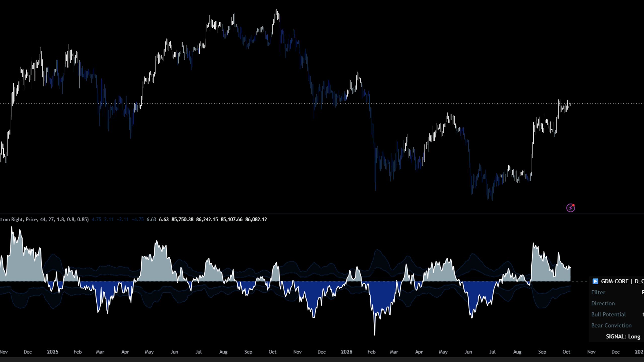Click the Direction row label
644x362 pixels.
click(x=603, y=303)
